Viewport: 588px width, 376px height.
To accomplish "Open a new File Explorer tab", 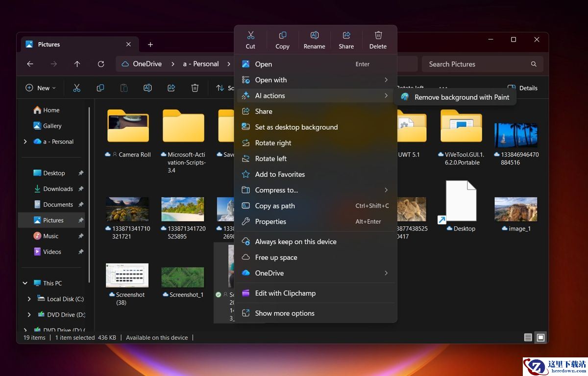I will point(150,45).
